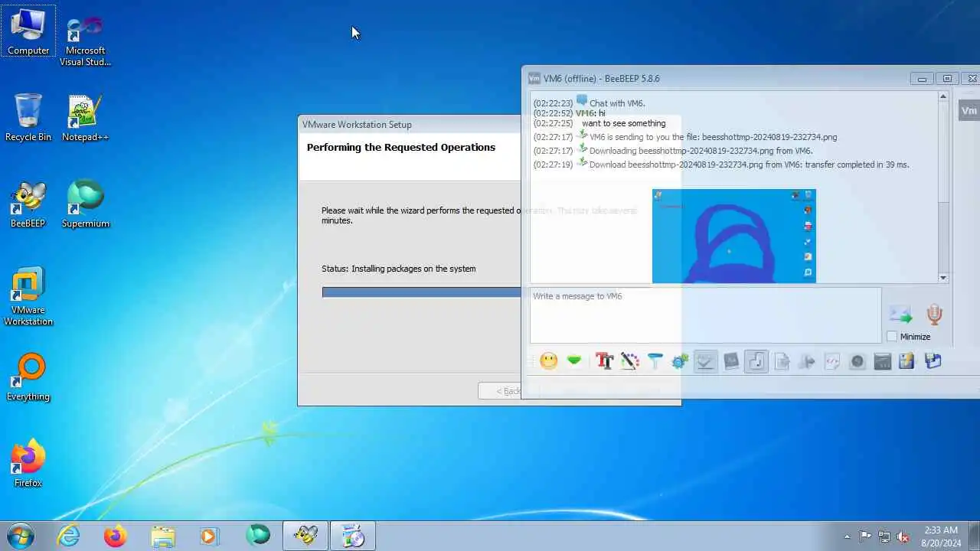Open the emoticons picker in BeeBEEP

pos(548,360)
